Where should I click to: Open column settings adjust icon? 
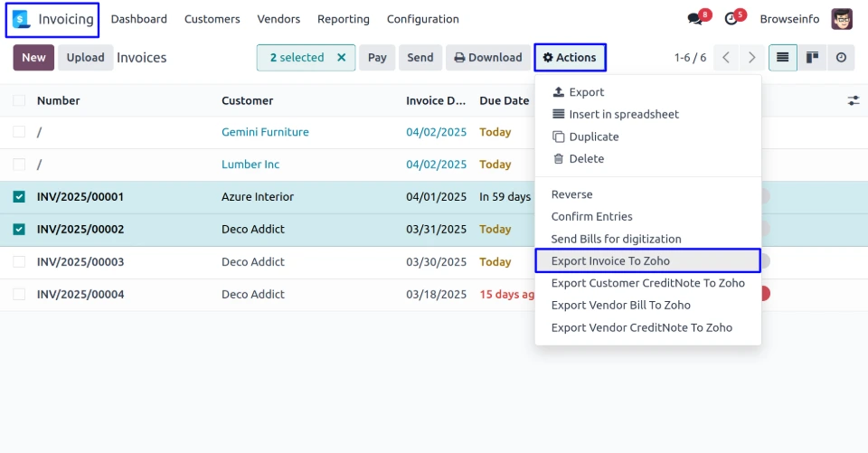point(853,100)
